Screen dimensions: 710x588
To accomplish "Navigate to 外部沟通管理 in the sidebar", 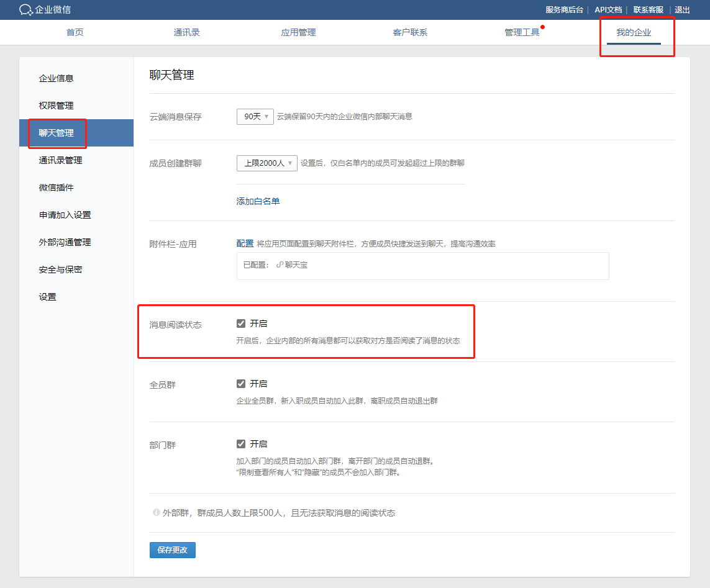I will pyautogui.click(x=65, y=242).
